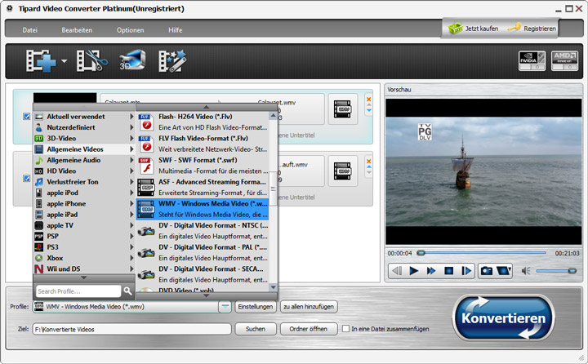Click Suchen button
The height and width of the screenshot is (364, 588).
tap(256, 329)
